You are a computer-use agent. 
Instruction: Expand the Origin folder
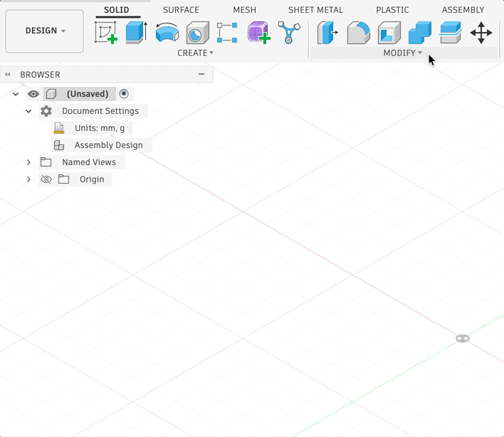pyautogui.click(x=28, y=179)
